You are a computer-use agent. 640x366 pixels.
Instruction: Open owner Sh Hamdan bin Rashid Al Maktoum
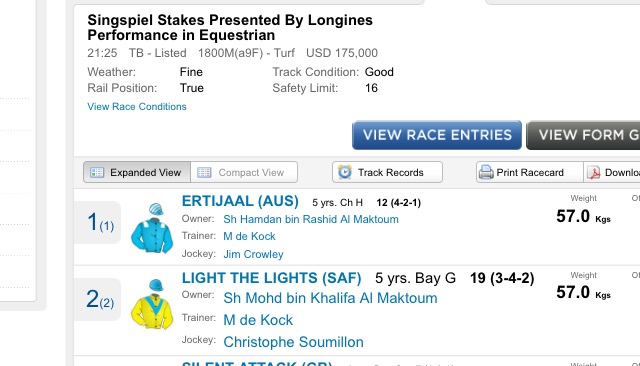[311, 219]
